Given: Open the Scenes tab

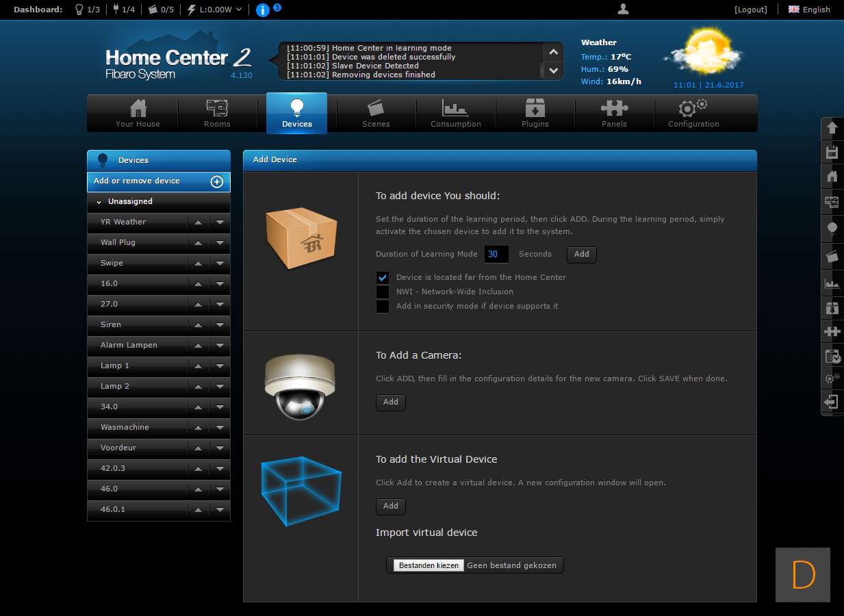Looking at the screenshot, I should click(x=376, y=114).
